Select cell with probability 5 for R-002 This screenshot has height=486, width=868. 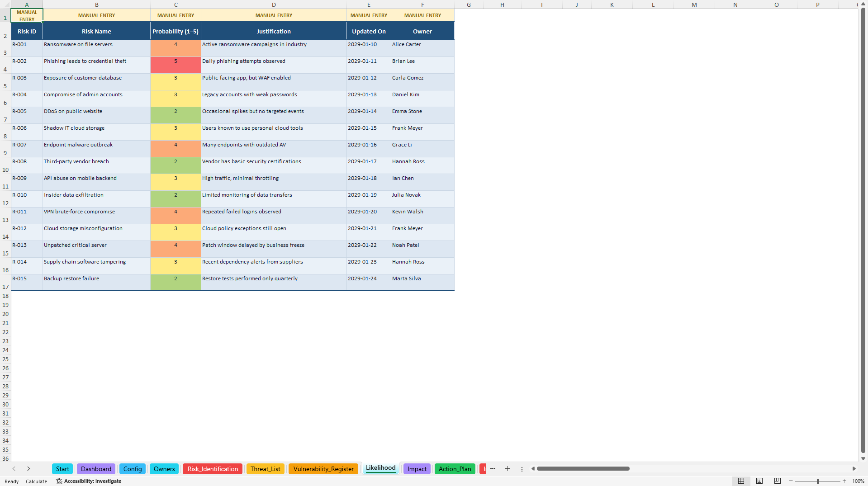pos(175,65)
